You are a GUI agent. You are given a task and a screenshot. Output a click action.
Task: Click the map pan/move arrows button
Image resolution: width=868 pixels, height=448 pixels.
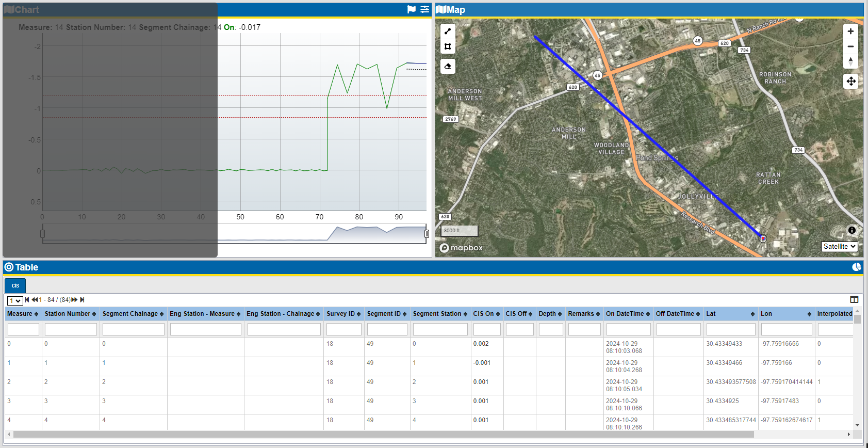pyautogui.click(x=850, y=81)
